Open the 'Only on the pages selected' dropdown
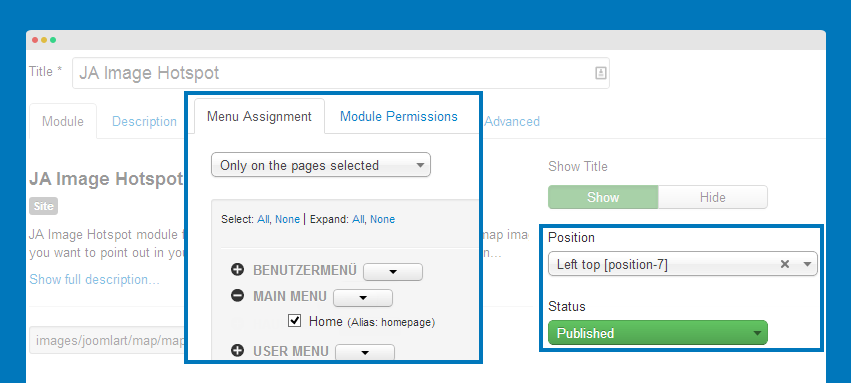Screen dimensions: 851x383 321,165
